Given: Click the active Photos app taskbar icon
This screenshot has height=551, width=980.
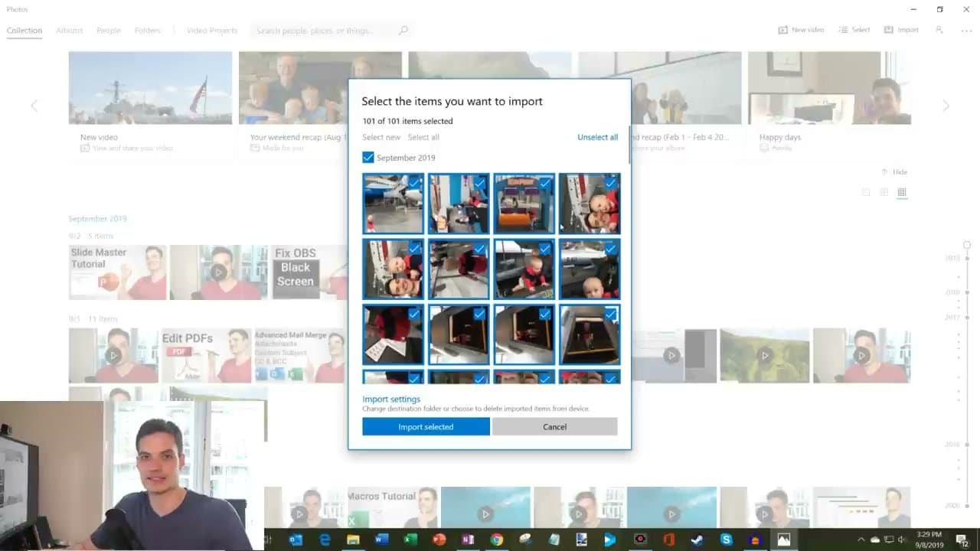Looking at the screenshot, I should [x=783, y=540].
